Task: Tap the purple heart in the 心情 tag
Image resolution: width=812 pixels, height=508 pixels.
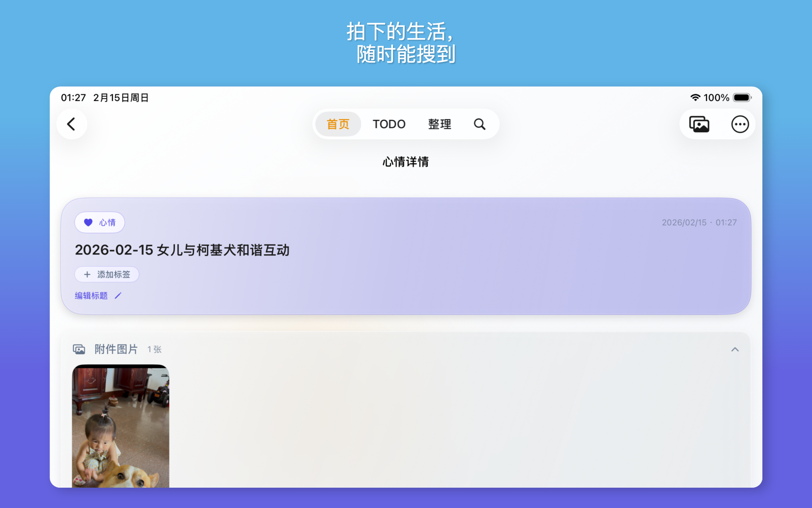Action: point(88,222)
